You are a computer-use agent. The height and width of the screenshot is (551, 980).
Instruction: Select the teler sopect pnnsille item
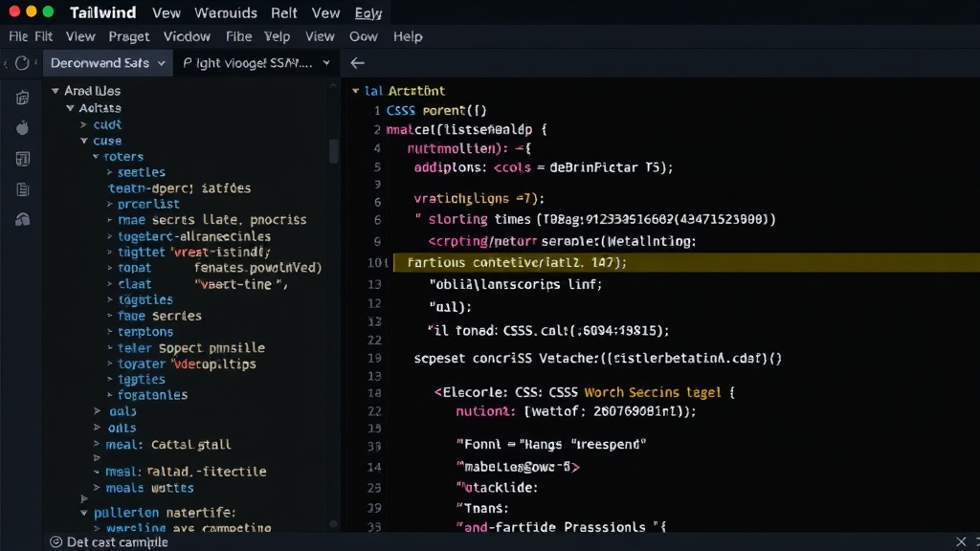[190, 348]
